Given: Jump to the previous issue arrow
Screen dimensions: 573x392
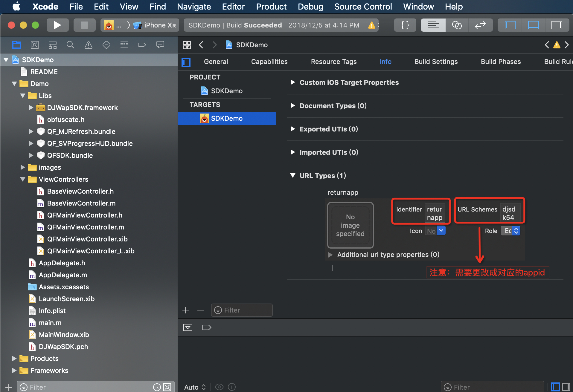Looking at the screenshot, I should 547,45.
